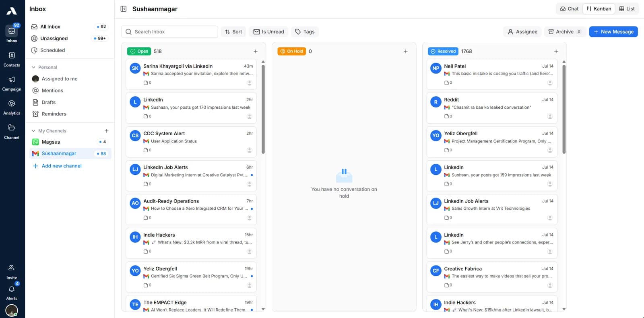Image resolution: width=644 pixels, height=318 pixels.
Task: Click the Resolved column scrollbar
Action: (564, 109)
